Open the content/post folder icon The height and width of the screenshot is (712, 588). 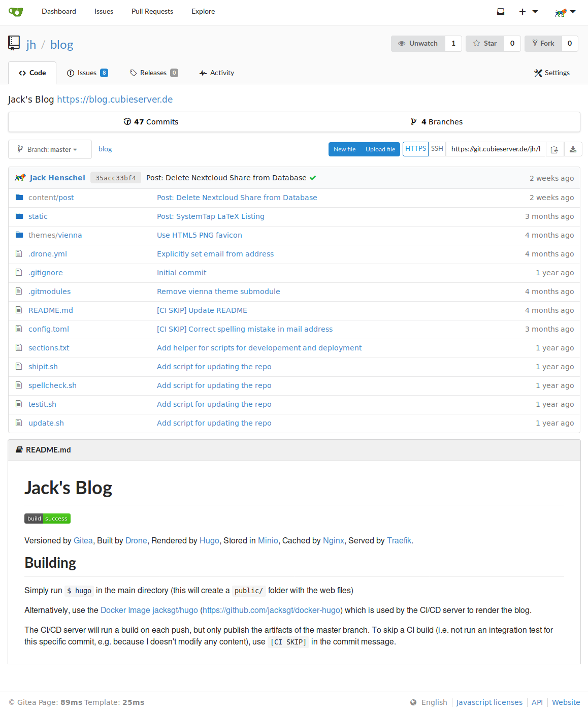click(19, 197)
